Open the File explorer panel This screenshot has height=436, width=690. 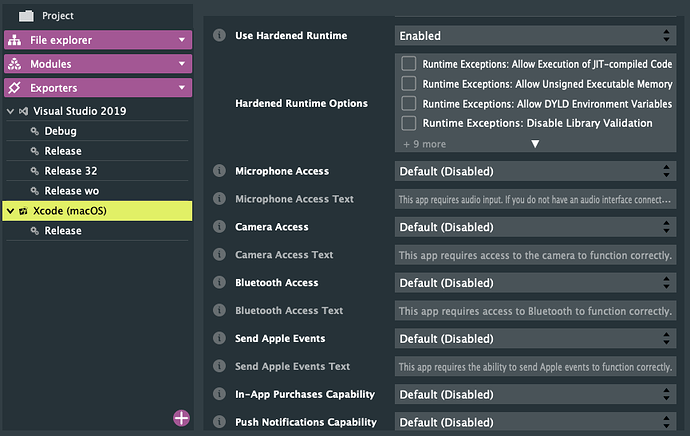pyautogui.click(x=97, y=40)
